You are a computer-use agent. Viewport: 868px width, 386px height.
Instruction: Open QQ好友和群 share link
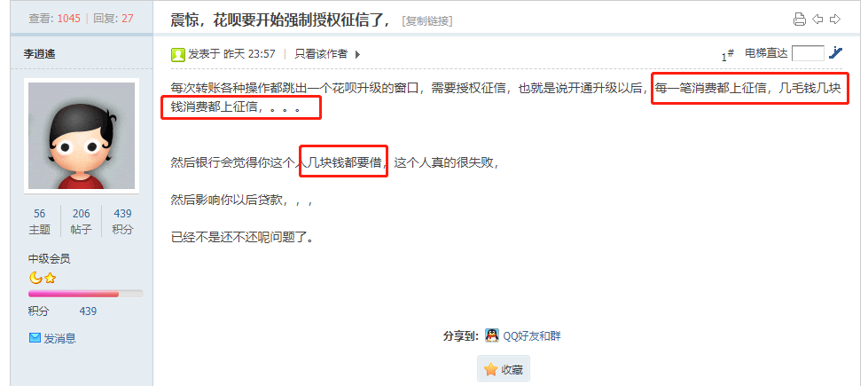click(531, 335)
